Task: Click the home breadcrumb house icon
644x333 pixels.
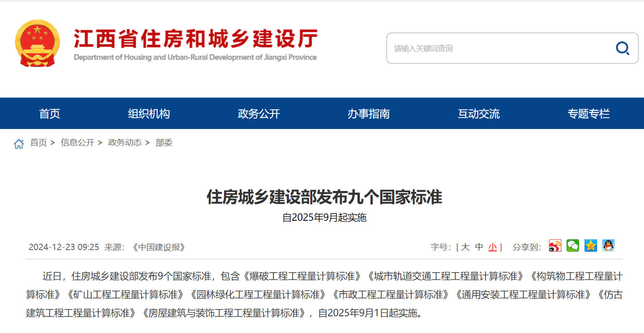Action: pyautogui.click(x=19, y=144)
